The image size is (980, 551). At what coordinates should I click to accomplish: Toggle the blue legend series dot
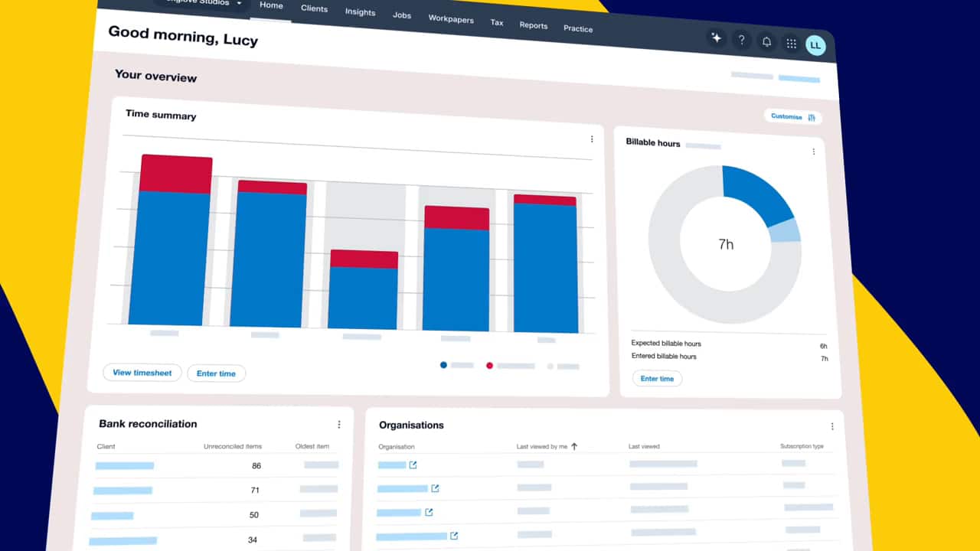coord(443,365)
